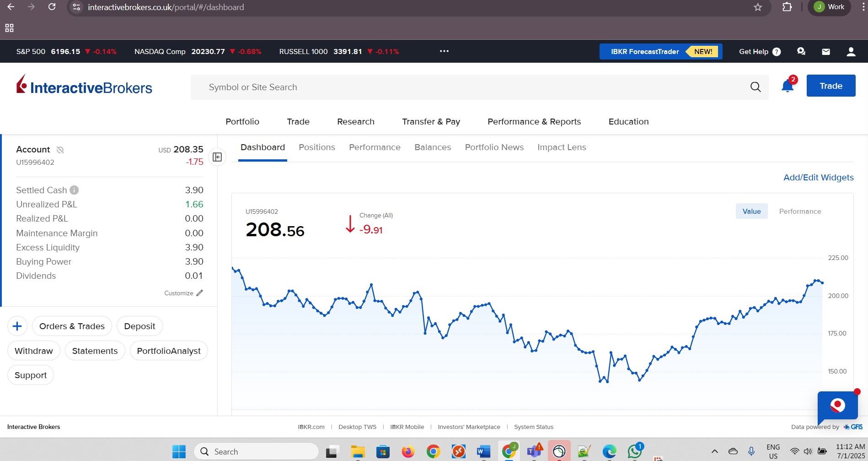868x461 pixels.
Task: Open IBKR Mobile footer link
Action: (x=407, y=427)
